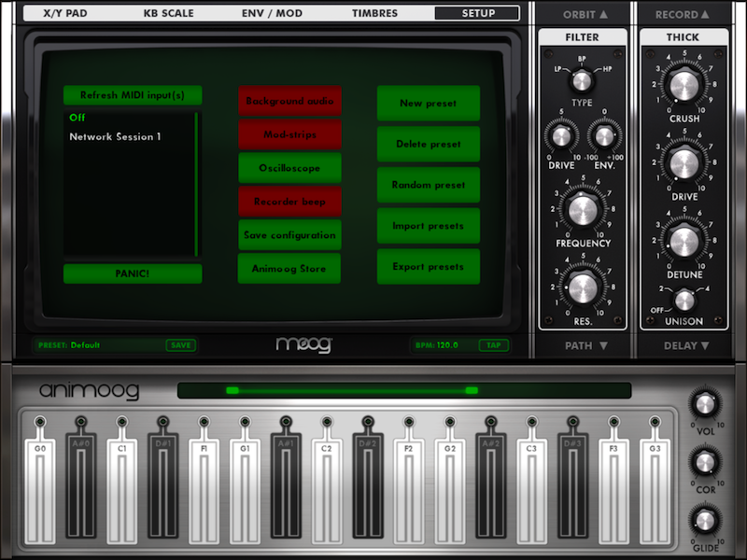Switch to the X/Y PAD tab
The width and height of the screenshot is (747, 560).
(x=65, y=13)
